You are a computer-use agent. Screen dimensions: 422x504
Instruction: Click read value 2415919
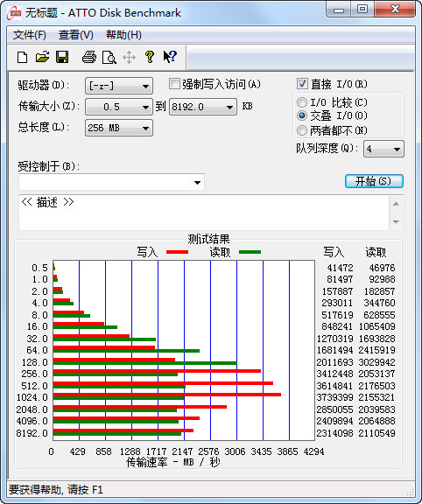click(x=377, y=350)
